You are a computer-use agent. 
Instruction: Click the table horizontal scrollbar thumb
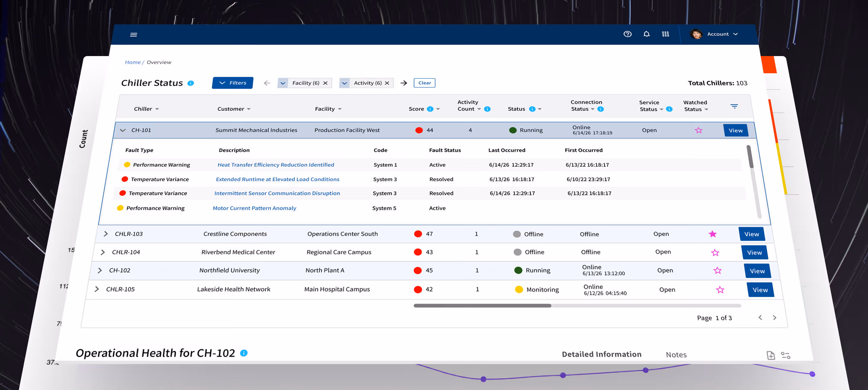tap(482, 306)
